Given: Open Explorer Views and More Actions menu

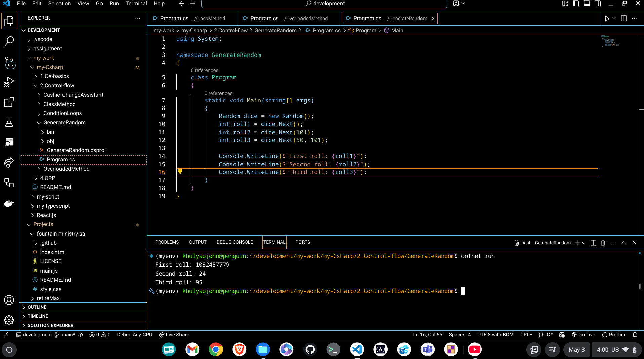Looking at the screenshot, I should tap(137, 18).
